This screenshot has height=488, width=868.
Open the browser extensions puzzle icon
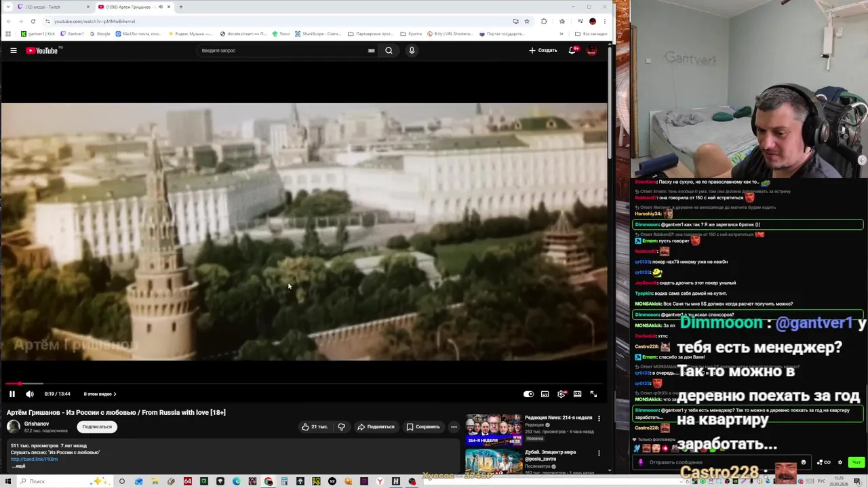pyautogui.click(x=544, y=21)
